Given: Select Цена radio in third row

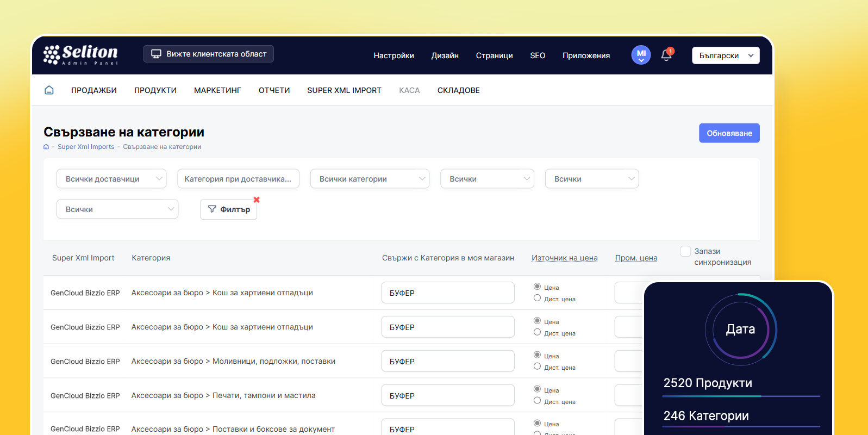Looking at the screenshot, I should click(537, 355).
